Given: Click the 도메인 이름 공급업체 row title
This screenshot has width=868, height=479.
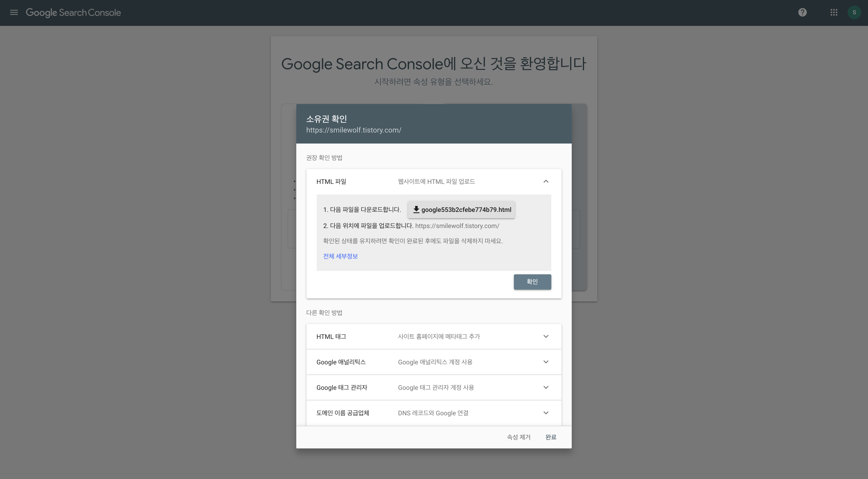Looking at the screenshot, I should [343, 413].
